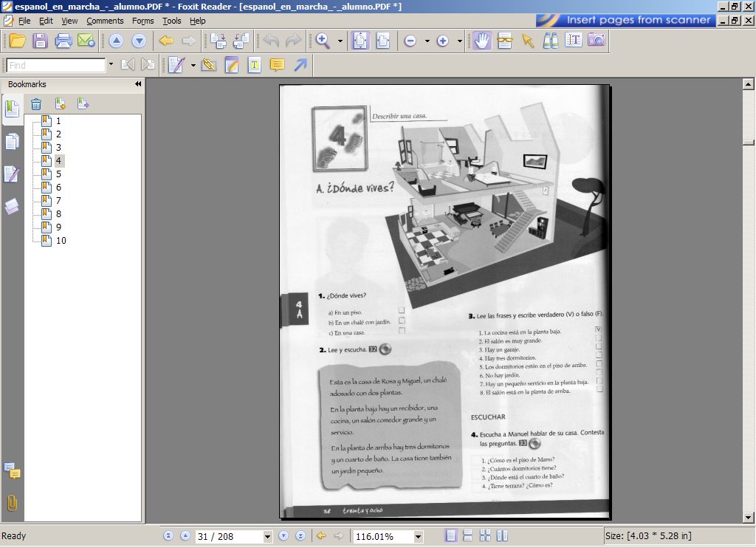Viewport: 756px width, 548px height.
Task: Click the attachments paperclip panel icon
Action: point(12,503)
